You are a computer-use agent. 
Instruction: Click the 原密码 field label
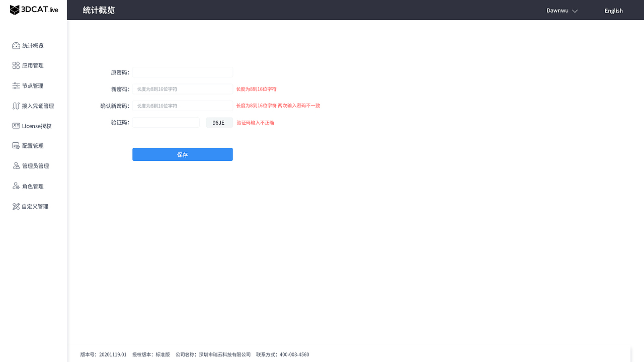click(x=120, y=72)
